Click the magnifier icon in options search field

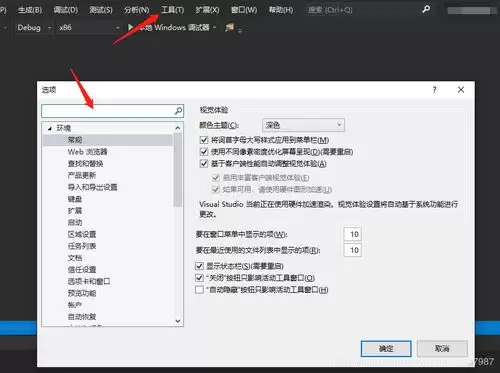pyautogui.click(x=178, y=111)
